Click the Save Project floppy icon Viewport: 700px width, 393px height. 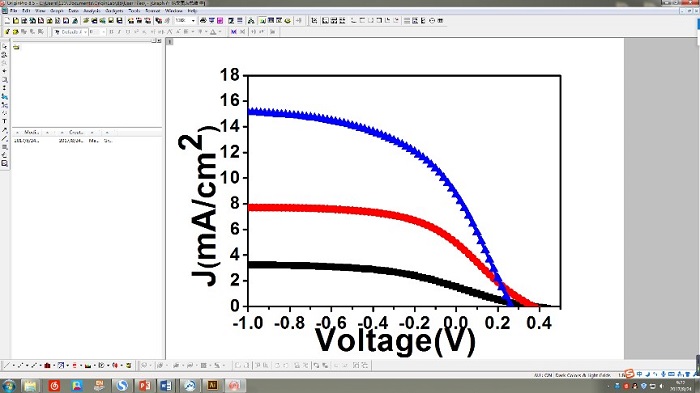coord(111,21)
